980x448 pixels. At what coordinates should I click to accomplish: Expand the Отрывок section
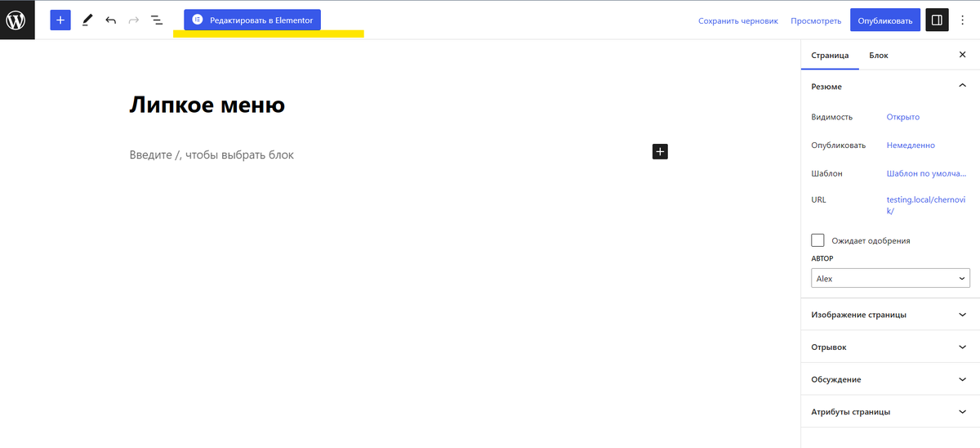point(889,347)
